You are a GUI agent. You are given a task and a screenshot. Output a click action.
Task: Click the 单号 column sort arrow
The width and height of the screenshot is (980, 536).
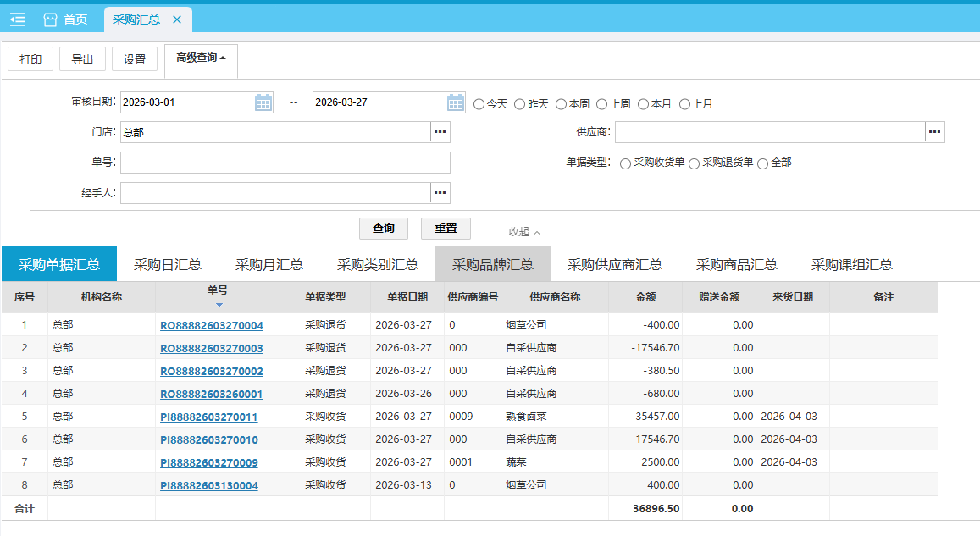(x=218, y=305)
